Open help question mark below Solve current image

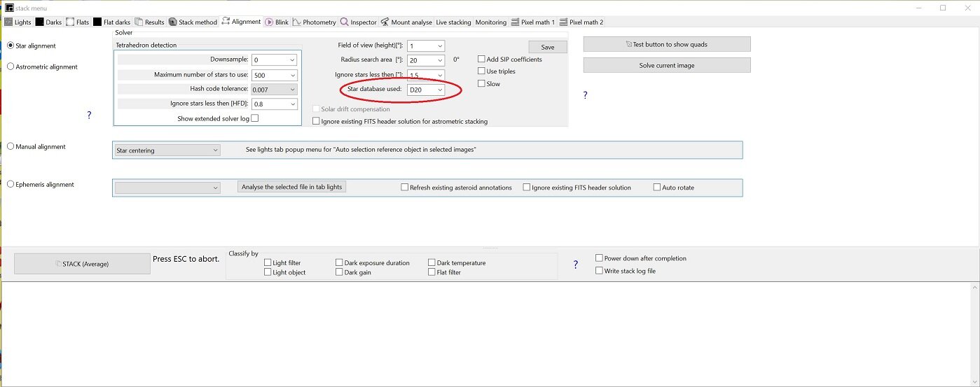585,94
